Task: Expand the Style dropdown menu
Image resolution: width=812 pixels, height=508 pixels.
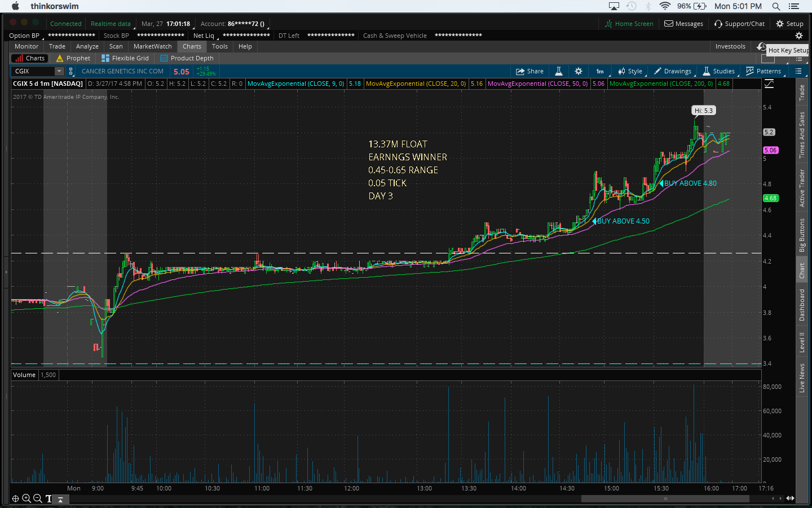Action: pyautogui.click(x=630, y=71)
